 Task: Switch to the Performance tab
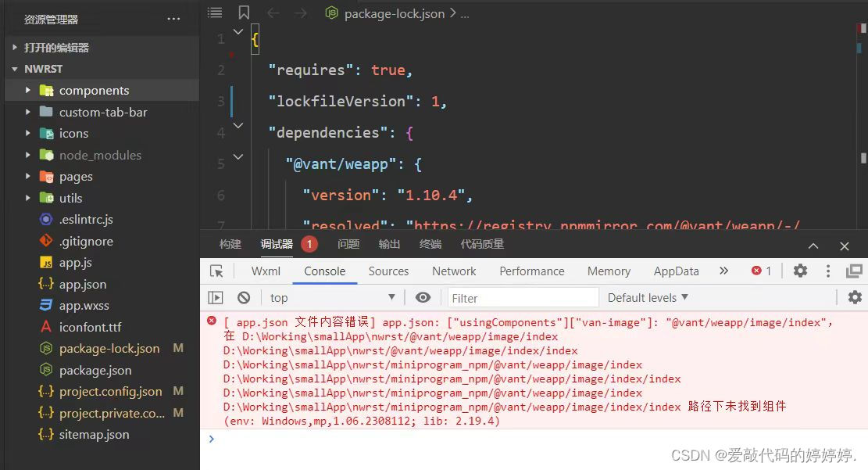pyautogui.click(x=532, y=271)
